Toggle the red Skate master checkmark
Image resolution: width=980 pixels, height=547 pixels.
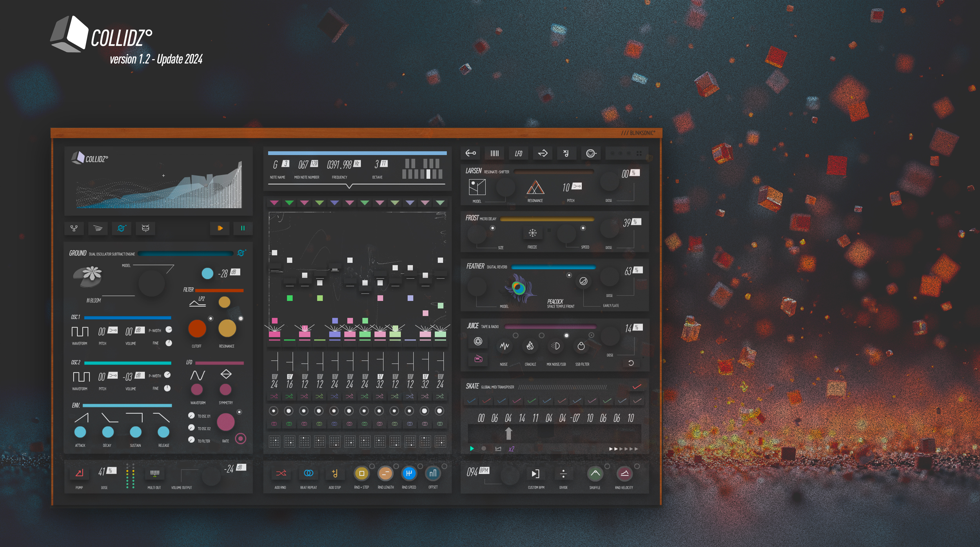[x=637, y=387]
